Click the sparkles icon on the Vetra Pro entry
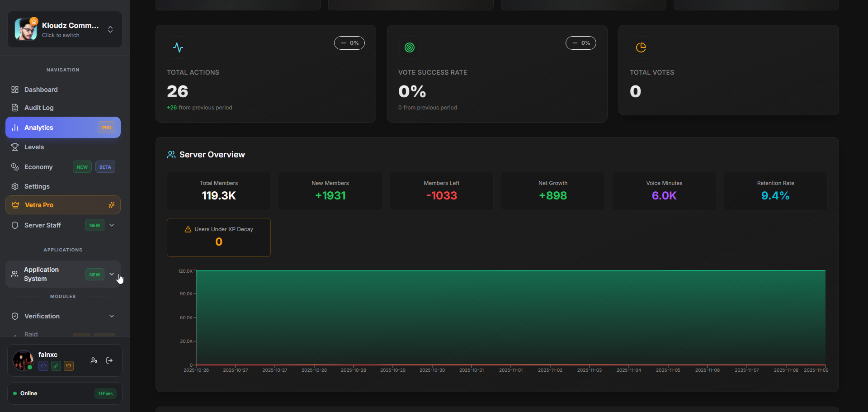868x412 pixels. pos(112,205)
